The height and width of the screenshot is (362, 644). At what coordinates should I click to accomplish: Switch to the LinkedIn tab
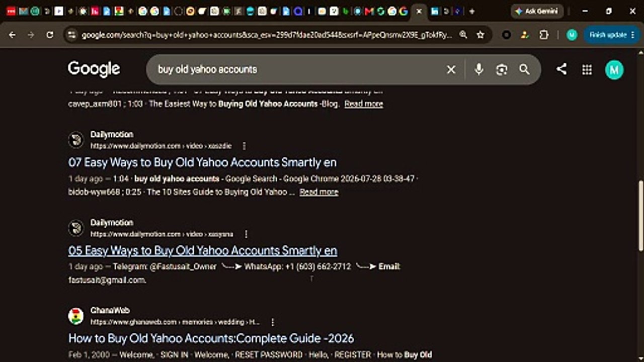435,11
